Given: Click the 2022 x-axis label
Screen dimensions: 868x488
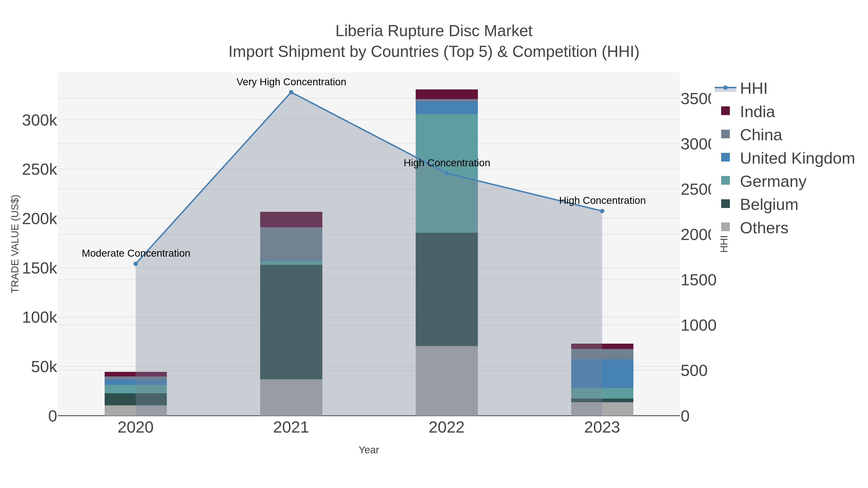Looking at the screenshot, I should pyautogui.click(x=447, y=428).
